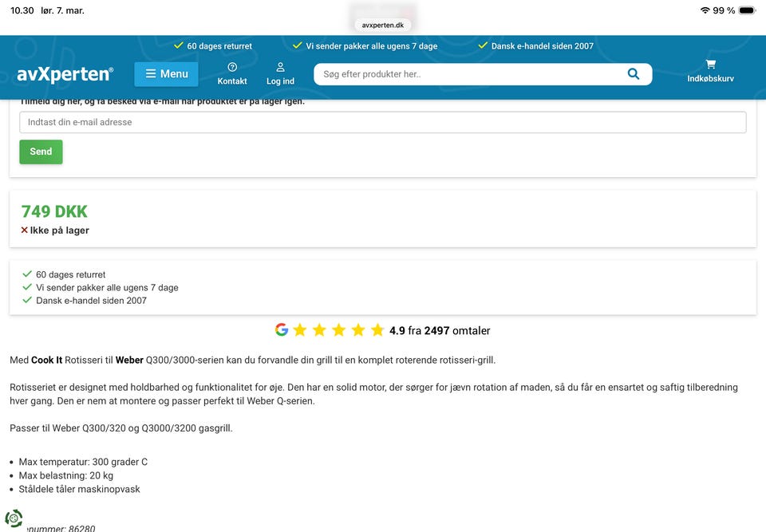Viewport: 766px width, 532px height.
Task: Click the Google logo beside the rating
Action: pos(282,329)
